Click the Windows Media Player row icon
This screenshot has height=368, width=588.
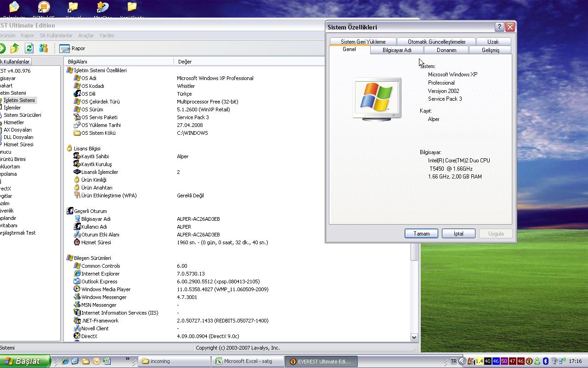coord(77,289)
